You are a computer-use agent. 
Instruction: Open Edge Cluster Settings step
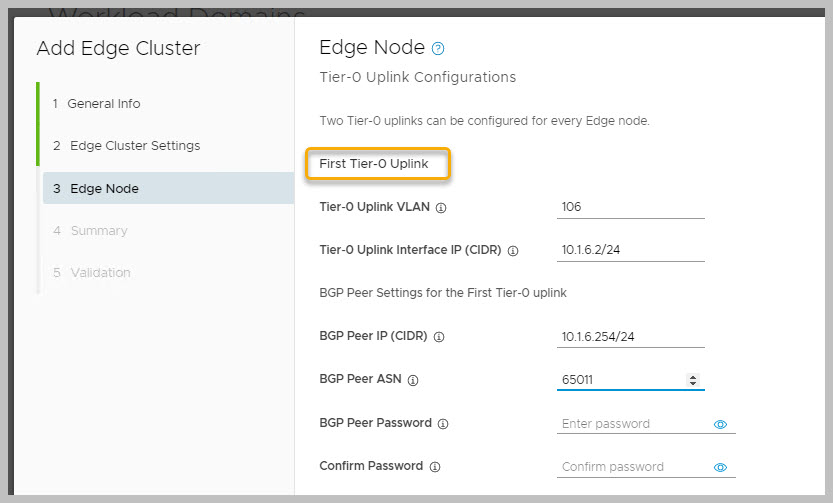(134, 145)
